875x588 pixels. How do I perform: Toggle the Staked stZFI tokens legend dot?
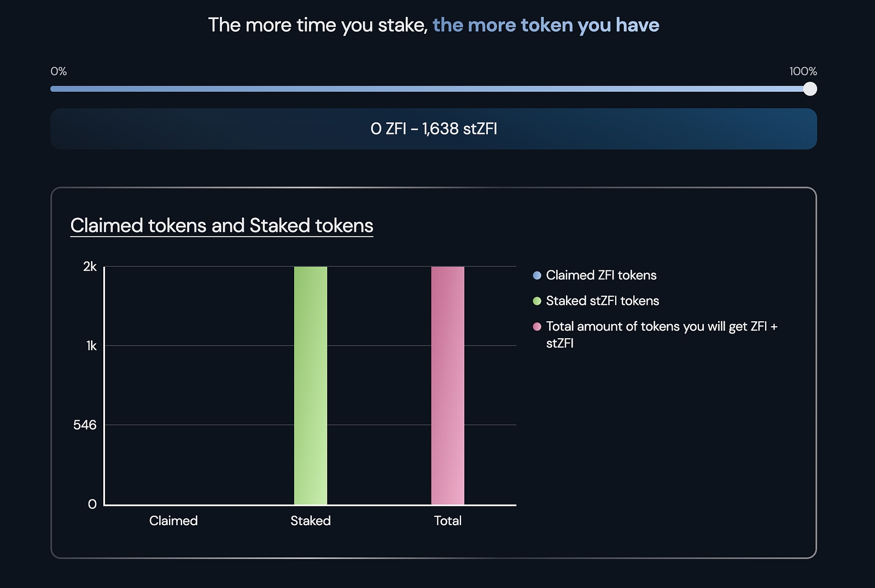tap(537, 301)
